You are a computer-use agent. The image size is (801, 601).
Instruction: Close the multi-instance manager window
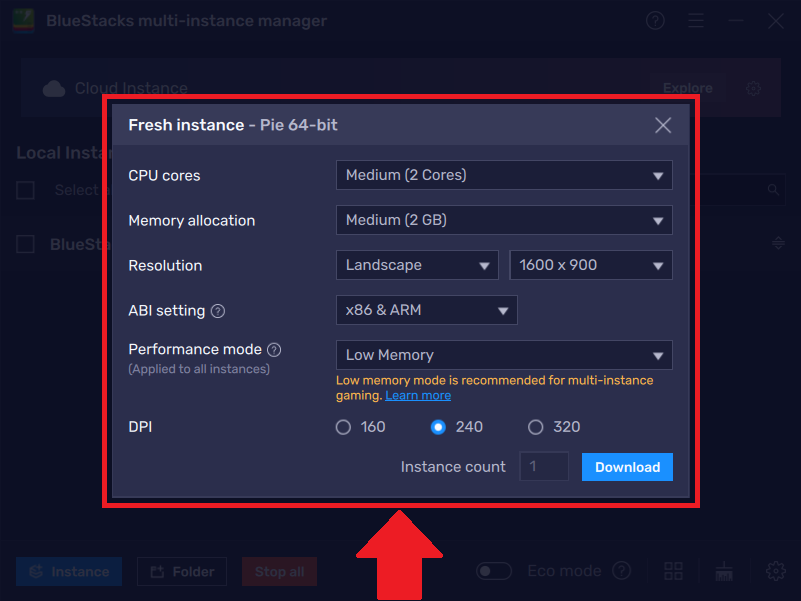coord(775,21)
